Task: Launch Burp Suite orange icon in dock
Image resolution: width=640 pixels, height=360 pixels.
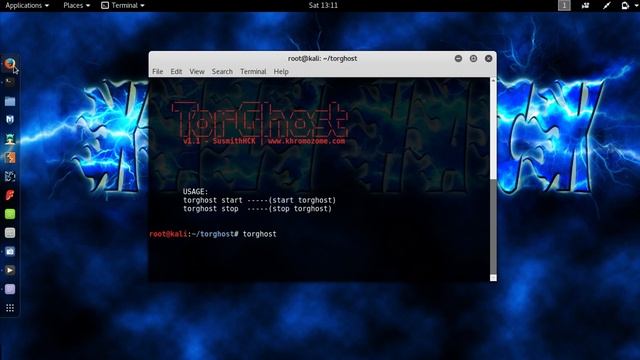Action: [10, 158]
